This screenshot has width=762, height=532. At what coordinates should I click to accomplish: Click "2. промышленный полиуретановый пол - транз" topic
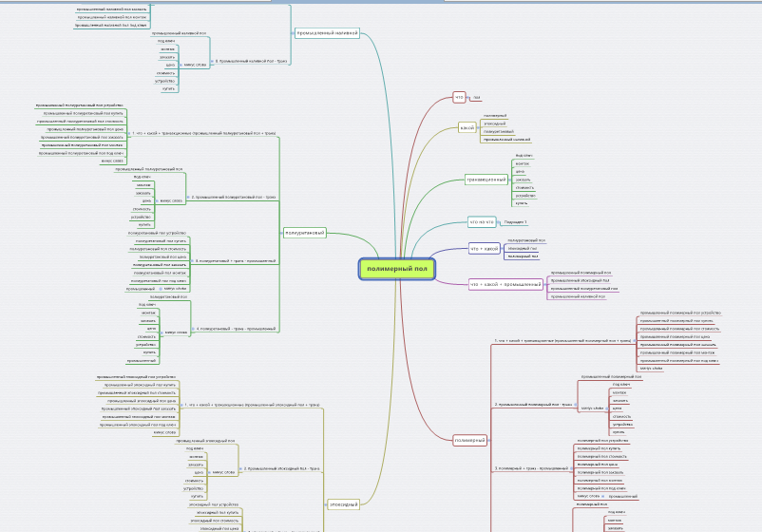[x=234, y=198]
